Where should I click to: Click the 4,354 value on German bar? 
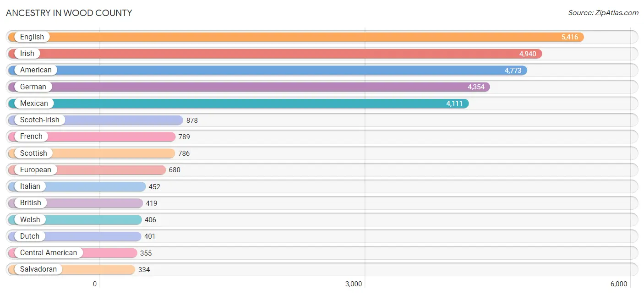coord(476,87)
